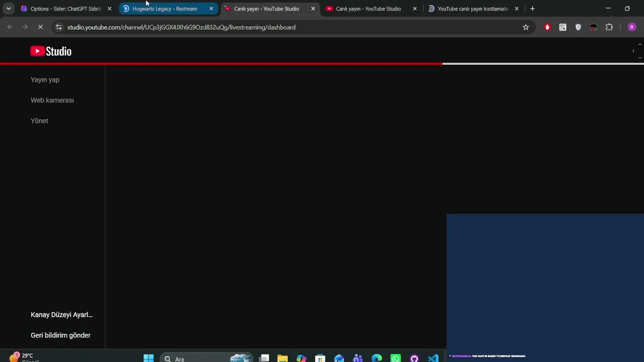This screenshot has height=362, width=644.
Task: Open the Windows Start menu
Action: pyautogui.click(x=148, y=358)
